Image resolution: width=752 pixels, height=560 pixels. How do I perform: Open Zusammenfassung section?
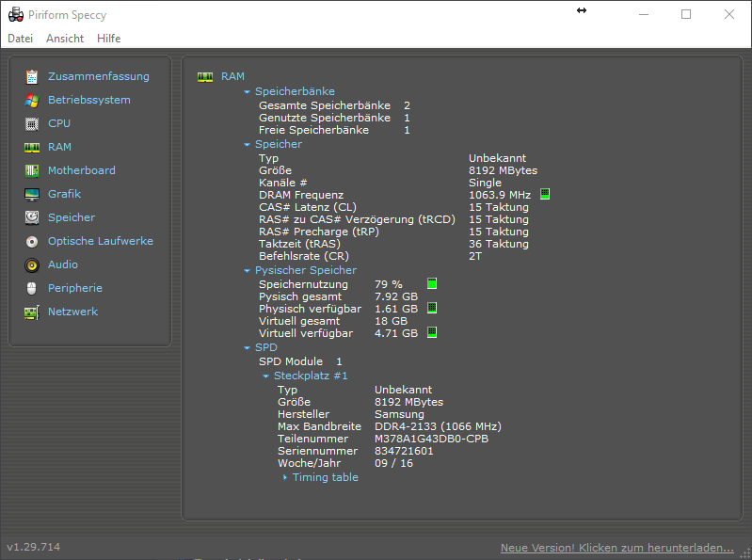(x=98, y=76)
